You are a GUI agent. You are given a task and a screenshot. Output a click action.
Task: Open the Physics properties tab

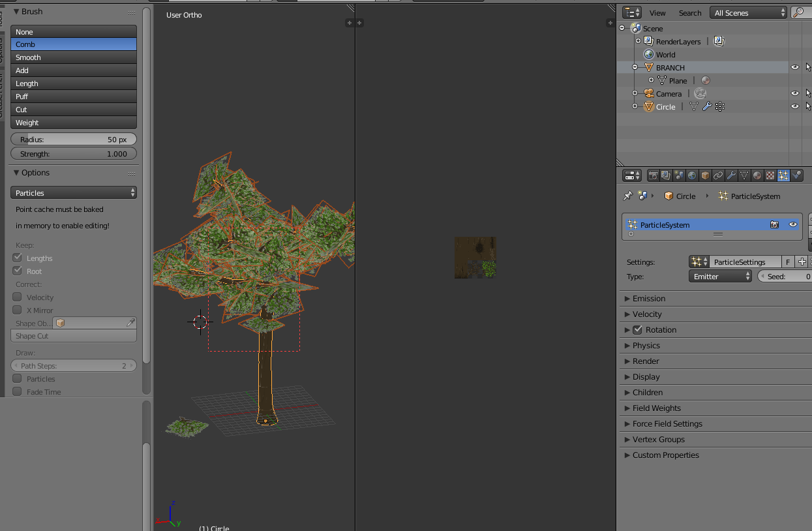click(796, 175)
